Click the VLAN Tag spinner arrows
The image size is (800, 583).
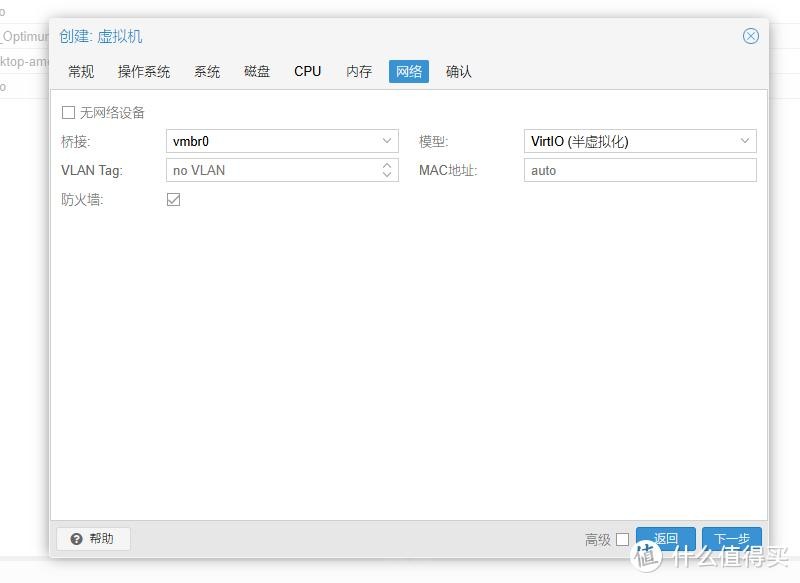[387, 171]
